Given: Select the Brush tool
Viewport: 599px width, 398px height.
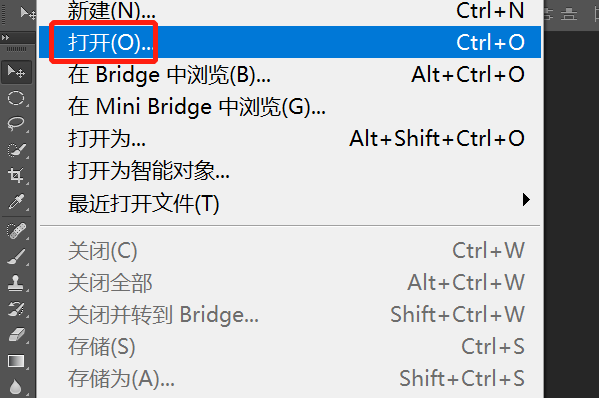Looking at the screenshot, I should click(x=16, y=257).
